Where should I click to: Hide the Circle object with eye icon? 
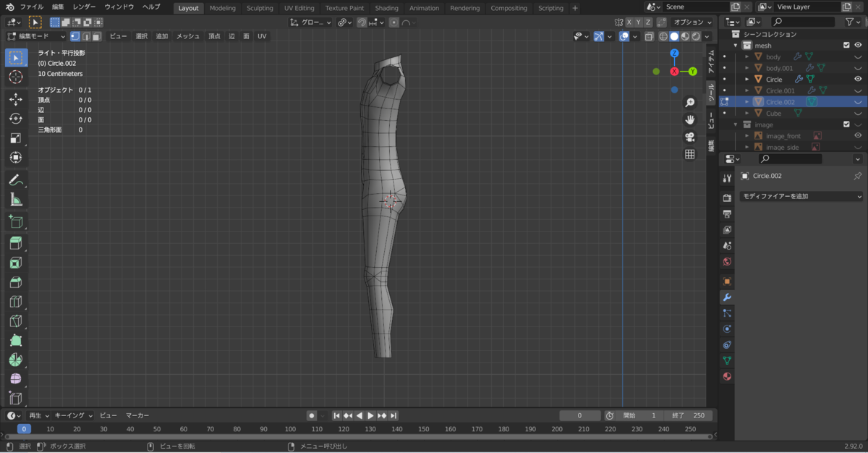[858, 79]
